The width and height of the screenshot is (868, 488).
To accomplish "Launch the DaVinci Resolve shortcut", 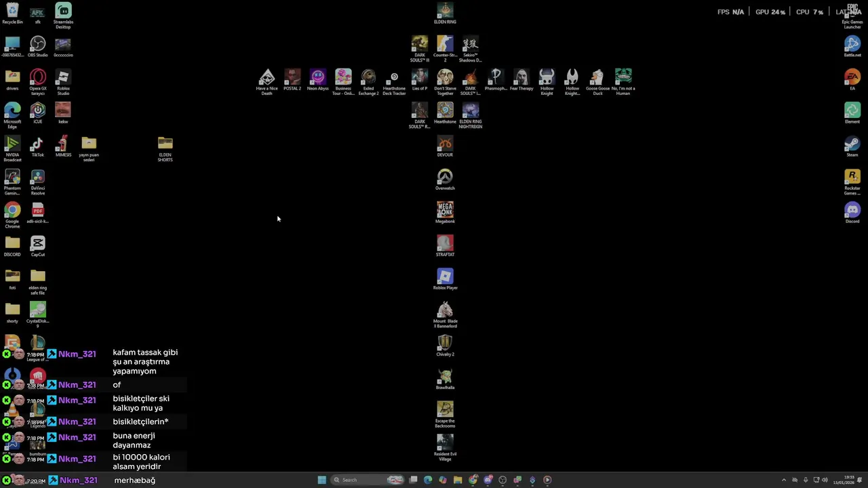I will pos(37,182).
